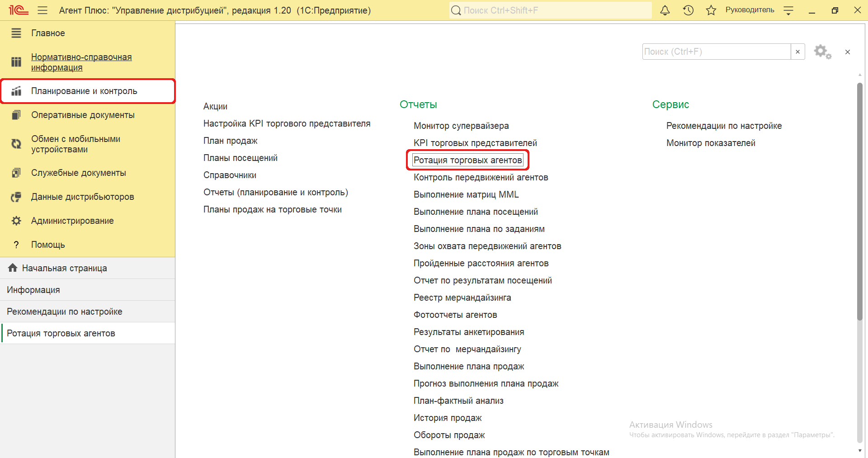Open План продаж link

click(x=230, y=141)
